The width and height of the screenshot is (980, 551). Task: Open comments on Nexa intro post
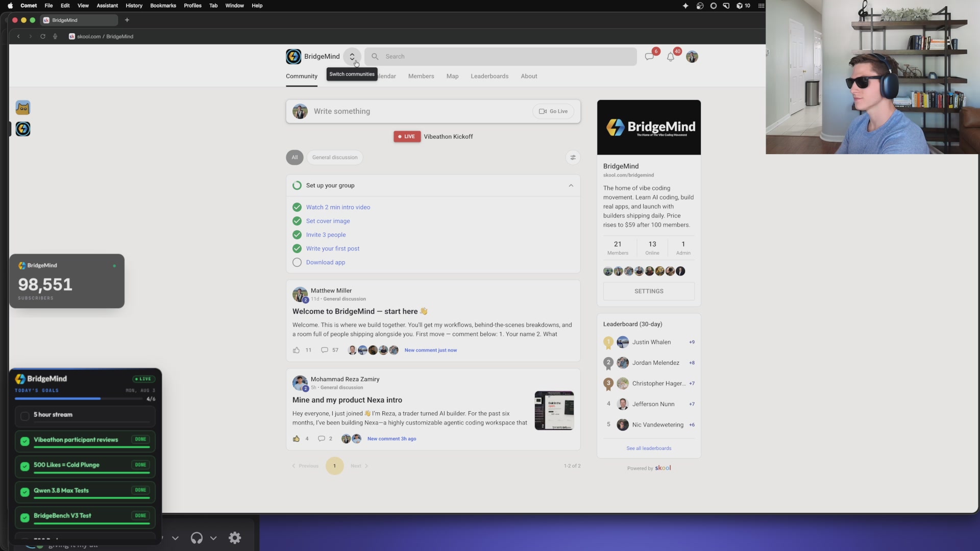322,439
